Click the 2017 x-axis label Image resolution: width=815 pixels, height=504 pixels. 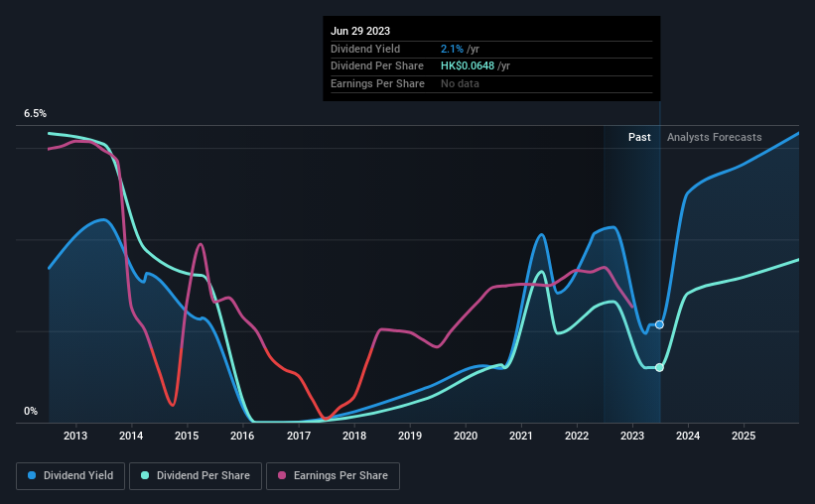click(299, 436)
